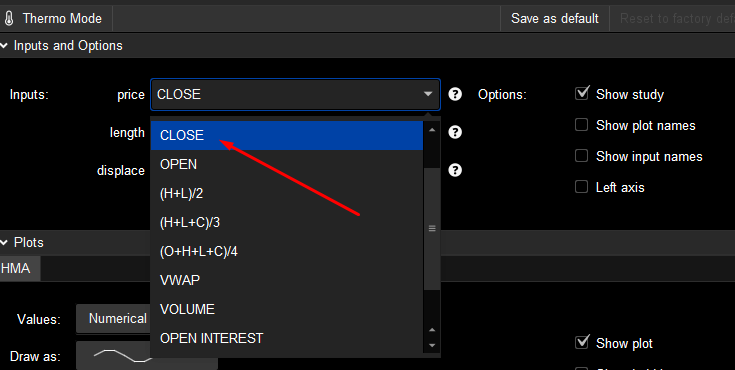Click the dropdown list scrollbar thumb
Image resolution: width=735 pixels, height=370 pixels.
point(432,228)
